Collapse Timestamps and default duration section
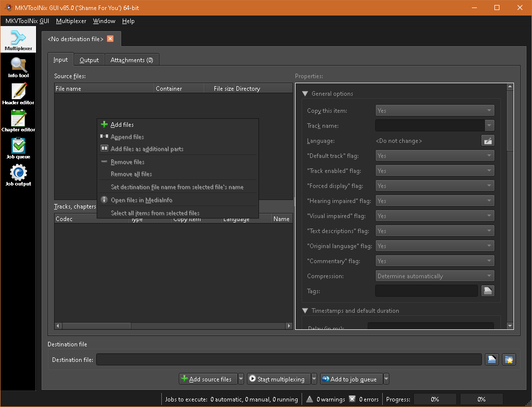The height and width of the screenshot is (407, 532). point(305,311)
